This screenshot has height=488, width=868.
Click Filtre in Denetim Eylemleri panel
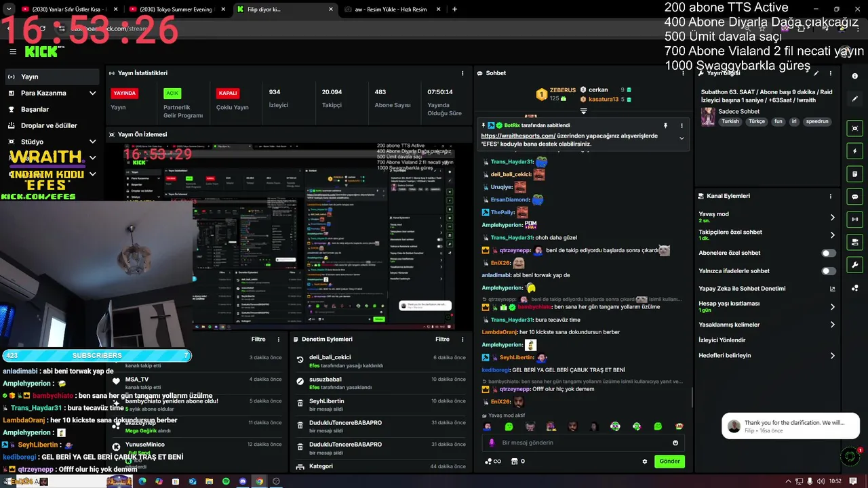click(x=442, y=339)
